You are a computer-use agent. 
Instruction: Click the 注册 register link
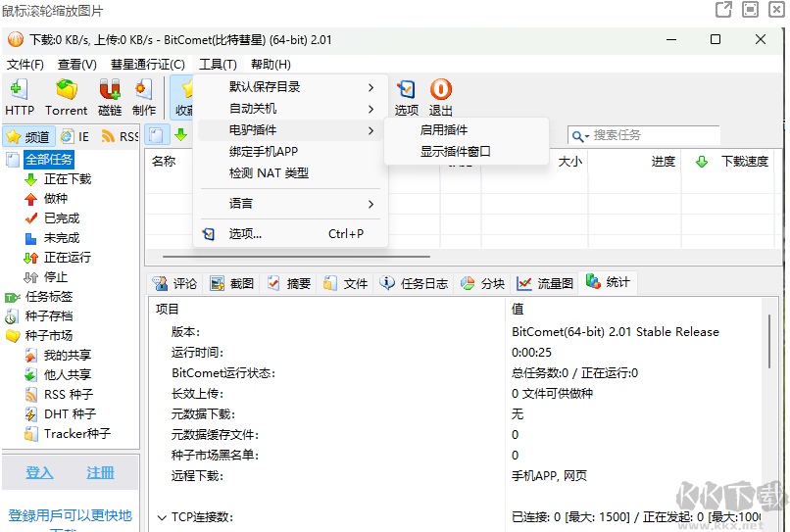[x=100, y=472]
